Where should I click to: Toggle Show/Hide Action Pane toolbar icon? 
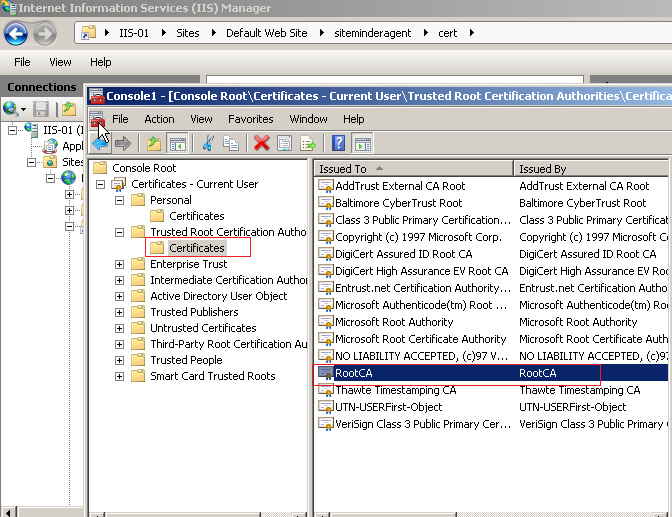(362, 144)
